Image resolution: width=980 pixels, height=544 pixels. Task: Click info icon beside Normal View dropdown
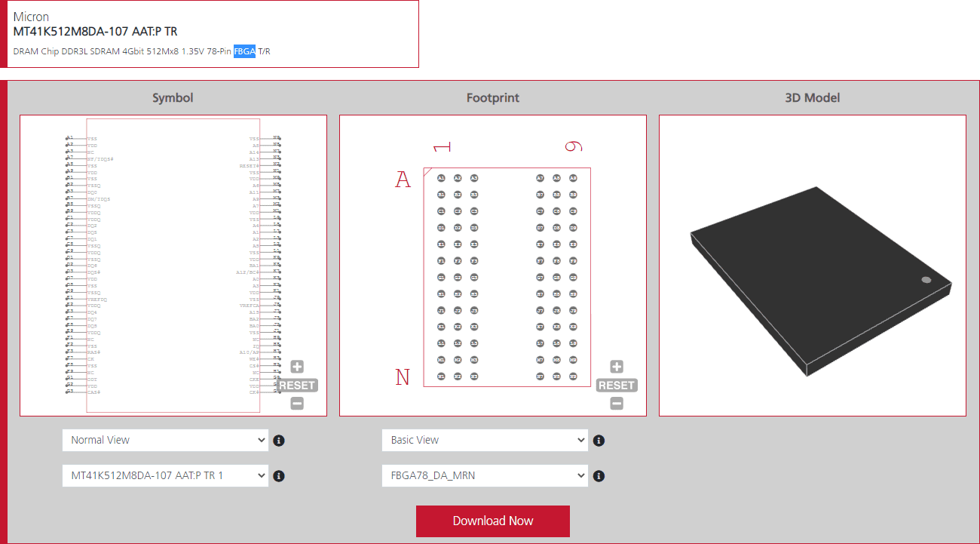(279, 441)
